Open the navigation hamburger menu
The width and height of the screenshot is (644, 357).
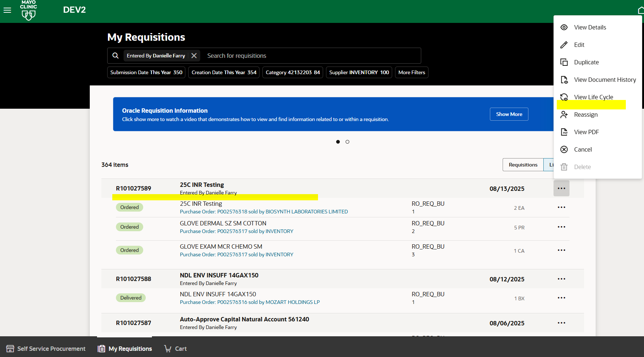pyautogui.click(x=7, y=10)
